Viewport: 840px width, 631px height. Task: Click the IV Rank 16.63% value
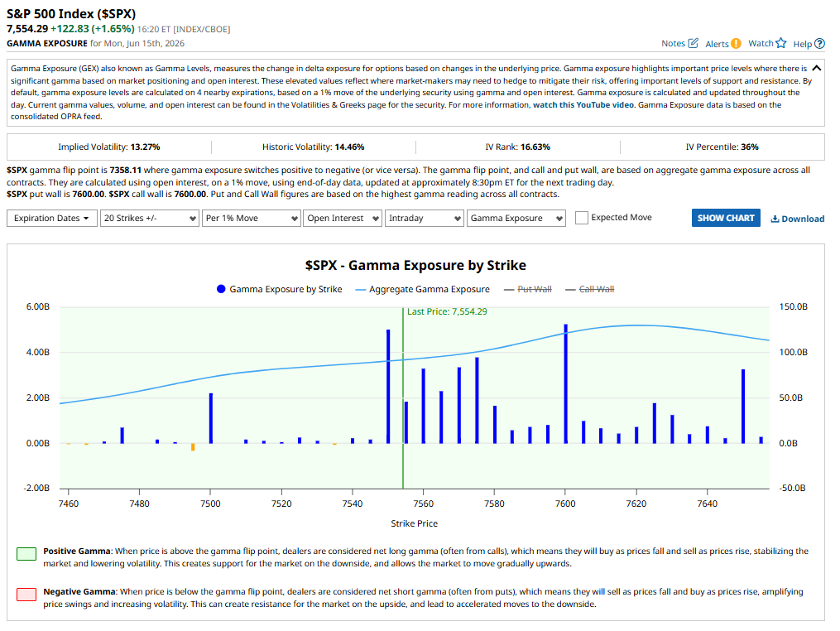click(x=535, y=147)
